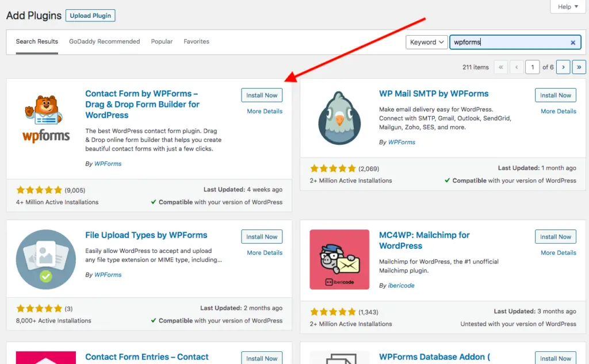The height and width of the screenshot is (364, 589).
Task: Install the Contact Form Entries plugin
Action: pos(262,358)
